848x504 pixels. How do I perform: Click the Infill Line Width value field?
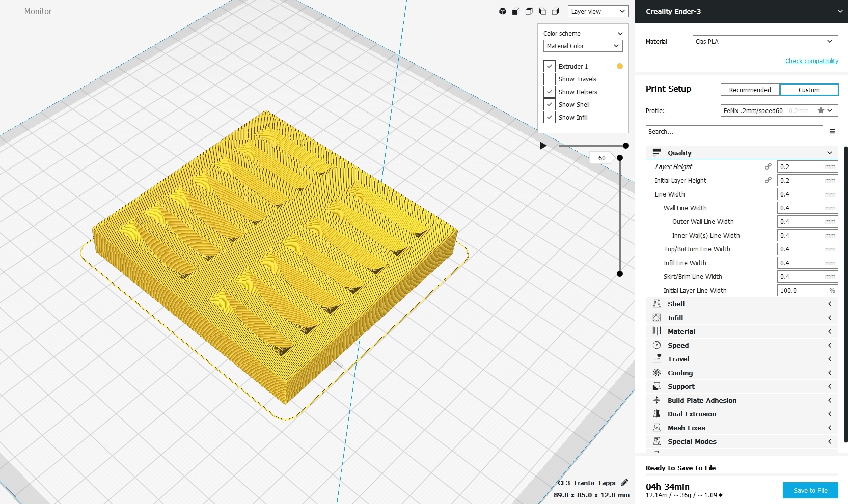pyautogui.click(x=807, y=263)
